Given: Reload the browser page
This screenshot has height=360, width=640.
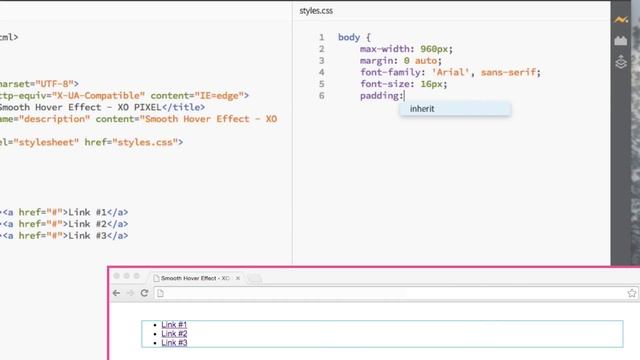Looking at the screenshot, I should pyautogui.click(x=144, y=293).
